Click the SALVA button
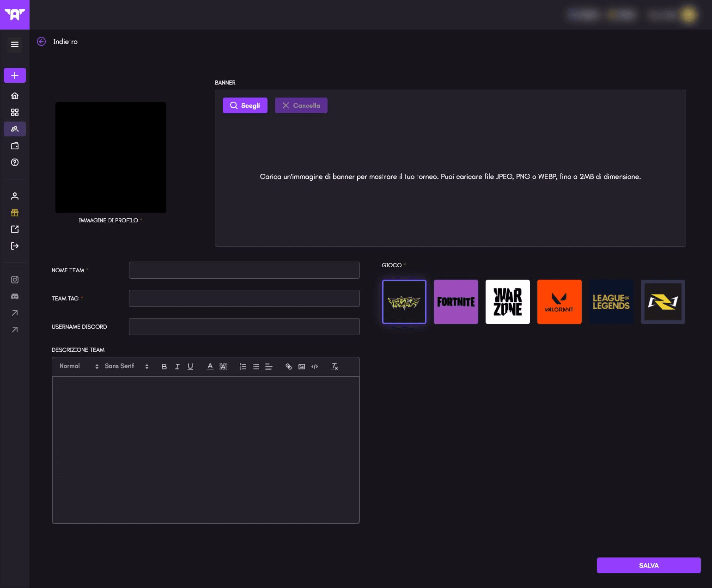Screen dimensions: 712x588 click(x=649, y=565)
